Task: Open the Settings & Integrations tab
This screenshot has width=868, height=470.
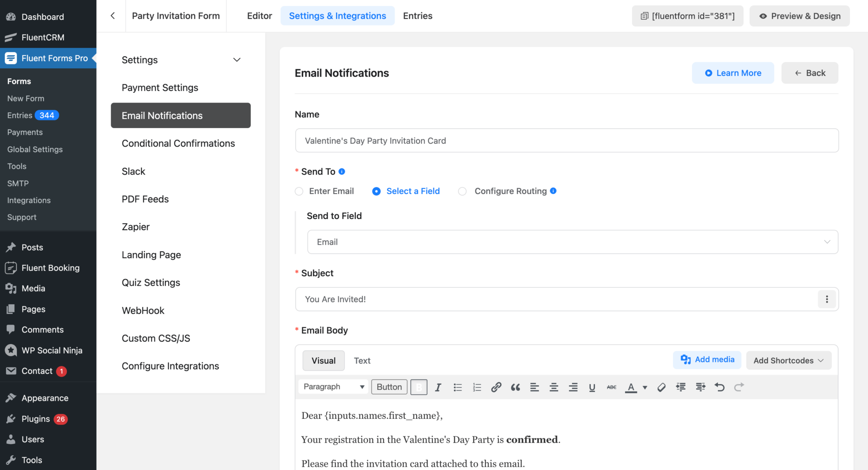Action: point(337,16)
